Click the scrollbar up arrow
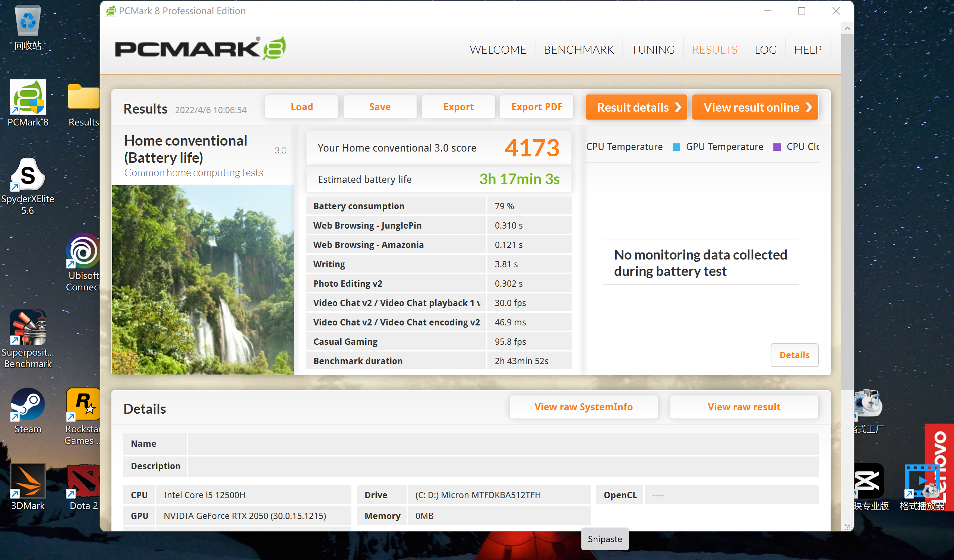This screenshot has height=560, width=954. [847, 28]
